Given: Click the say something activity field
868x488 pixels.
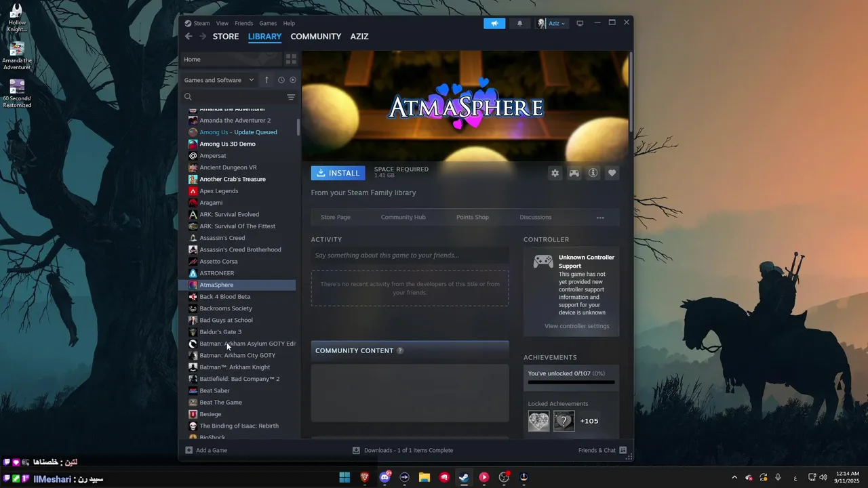Looking at the screenshot, I should pos(410,256).
